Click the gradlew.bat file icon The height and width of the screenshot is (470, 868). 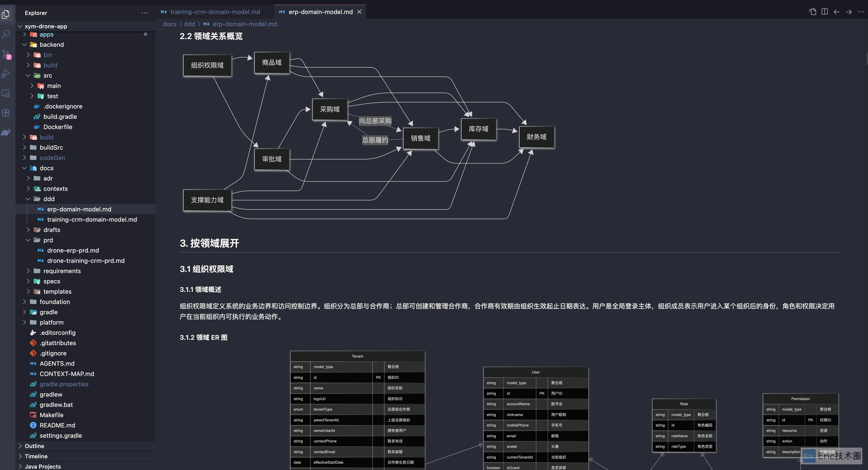pos(33,405)
